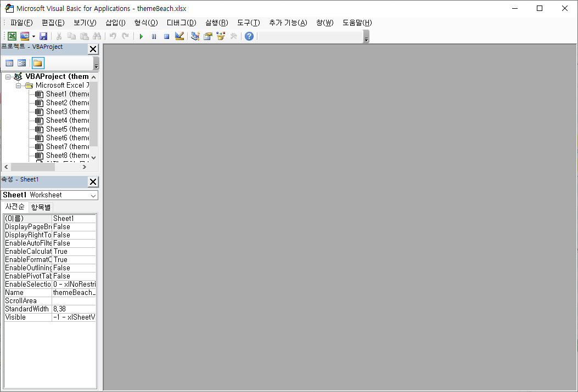Save the workbook with the disk icon
578x392 pixels.
pos(43,36)
